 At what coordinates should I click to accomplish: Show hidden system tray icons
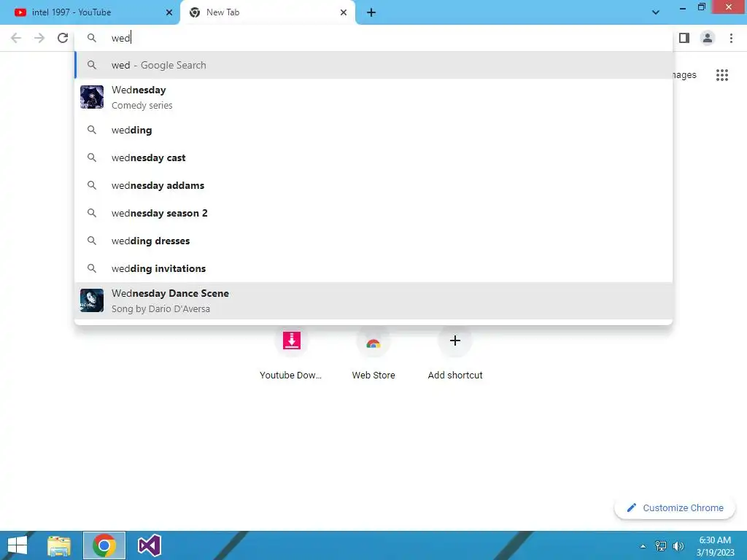pyautogui.click(x=643, y=546)
